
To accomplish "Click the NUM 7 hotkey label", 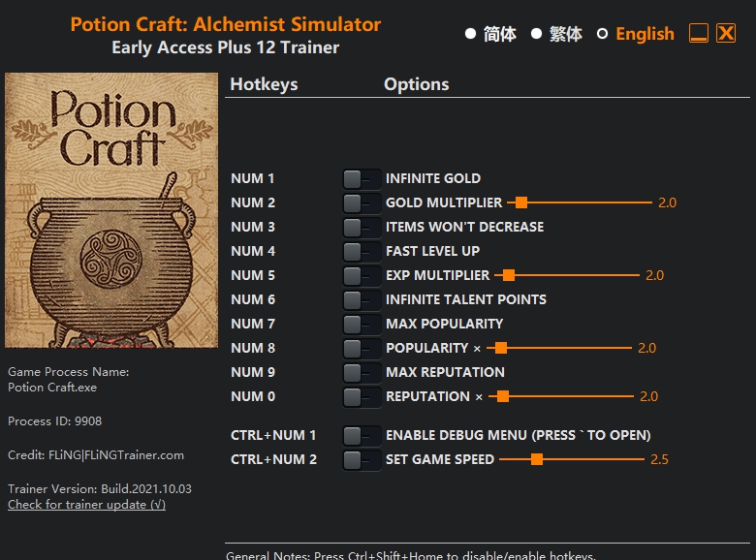I will click(253, 324).
